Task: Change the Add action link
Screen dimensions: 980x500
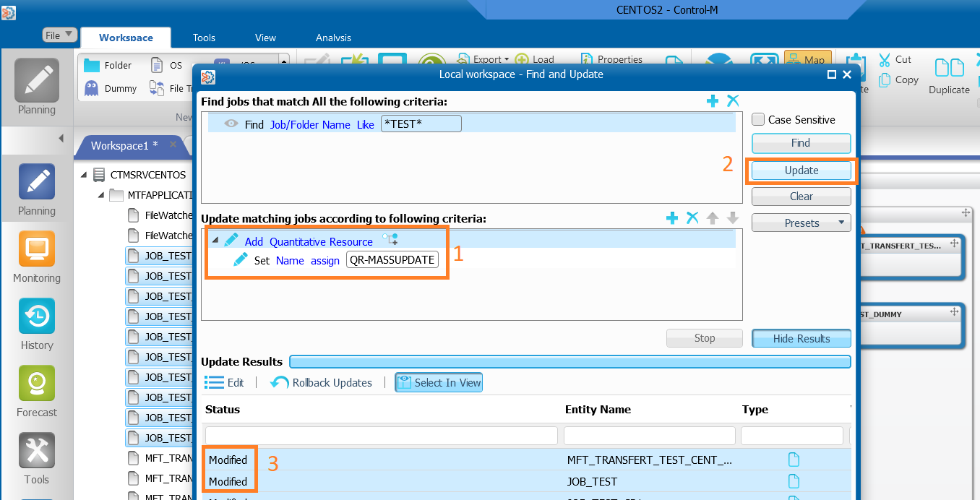Action: click(x=254, y=241)
